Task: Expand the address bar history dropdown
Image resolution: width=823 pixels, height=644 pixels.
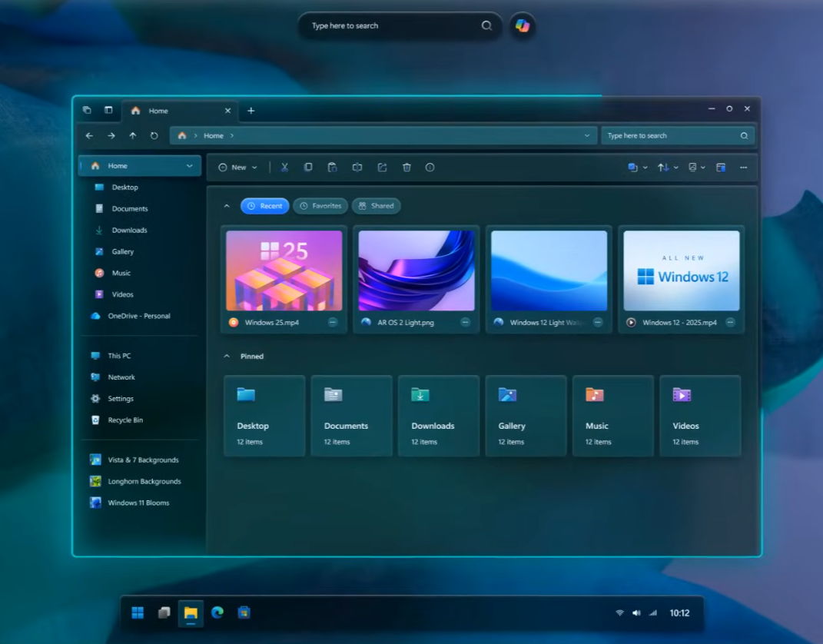Action: (587, 136)
